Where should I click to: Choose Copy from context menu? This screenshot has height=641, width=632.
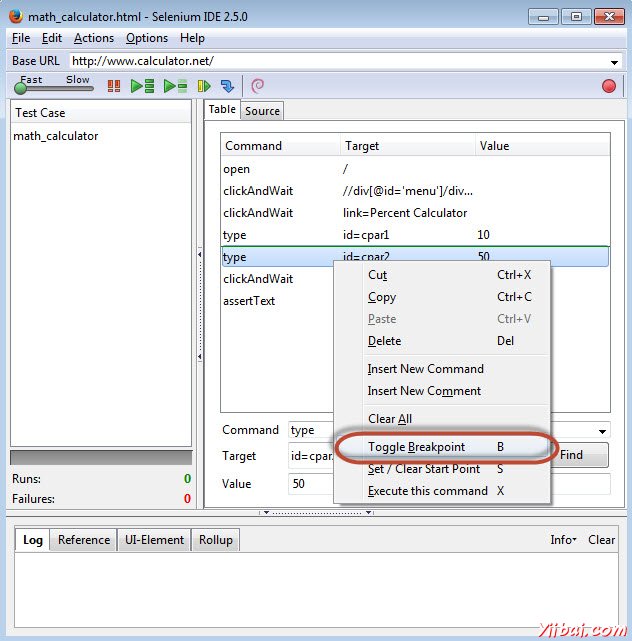click(x=442, y=297)
